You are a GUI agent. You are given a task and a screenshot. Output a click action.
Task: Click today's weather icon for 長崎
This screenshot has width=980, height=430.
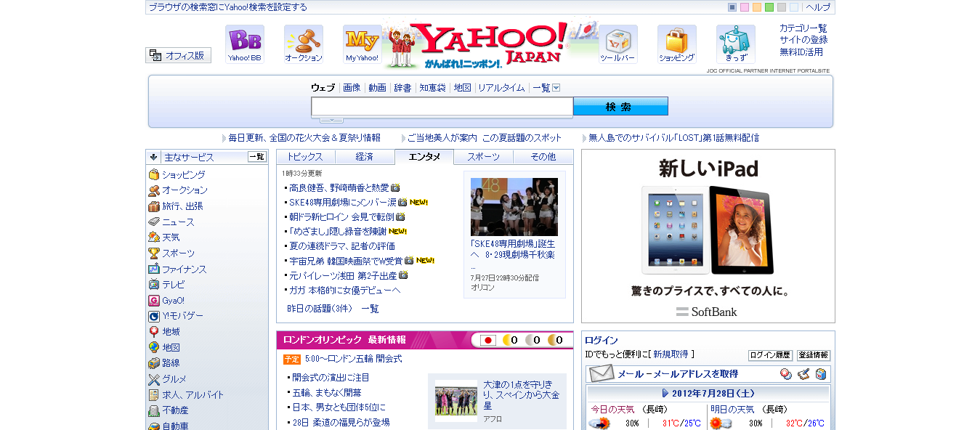(x=599, y=423)
